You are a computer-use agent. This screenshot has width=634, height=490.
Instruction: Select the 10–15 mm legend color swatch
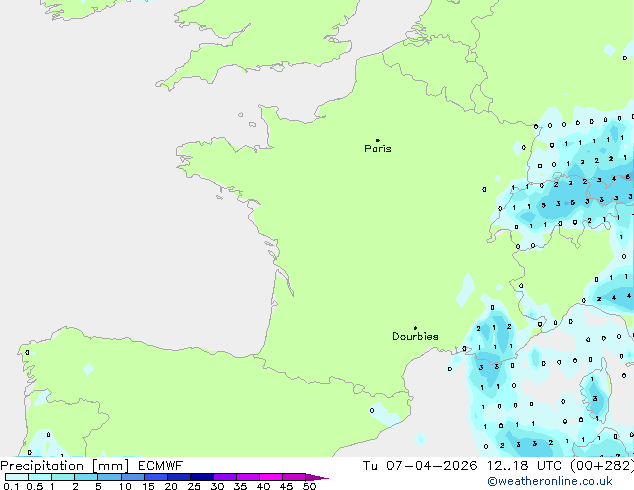pyautogui.click(x=132, y=477)
